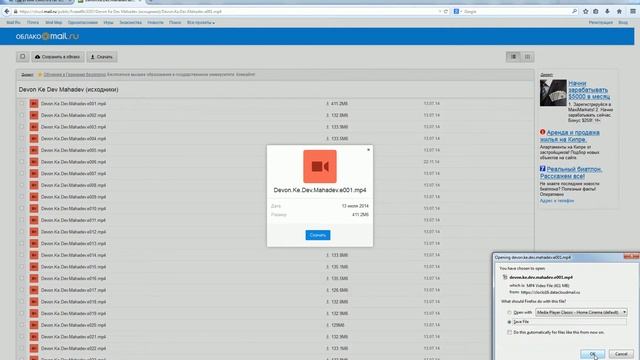Open the Firefox hamburger menu
Viewport: 640px width, 360px height.
[x=633, y=11]
